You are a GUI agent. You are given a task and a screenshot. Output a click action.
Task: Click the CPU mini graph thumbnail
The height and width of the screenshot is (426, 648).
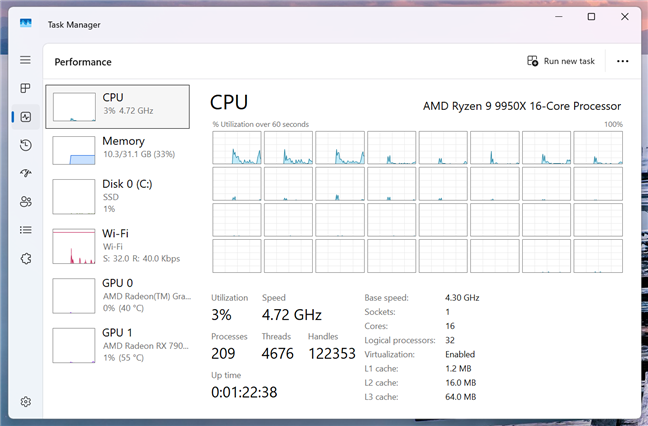point(74,107)
